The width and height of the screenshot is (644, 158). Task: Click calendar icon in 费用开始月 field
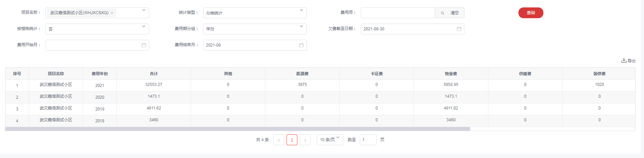tap(144, 45)
